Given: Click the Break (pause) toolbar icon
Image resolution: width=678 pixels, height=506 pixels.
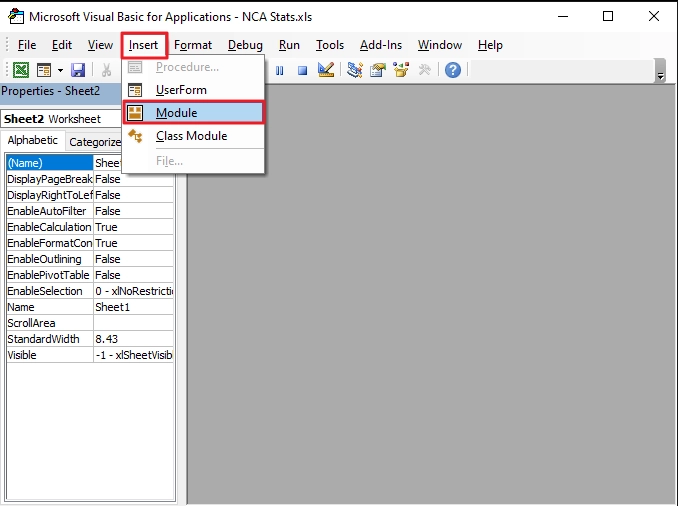Looking at the screenshot, I should [x=279, y=70].
